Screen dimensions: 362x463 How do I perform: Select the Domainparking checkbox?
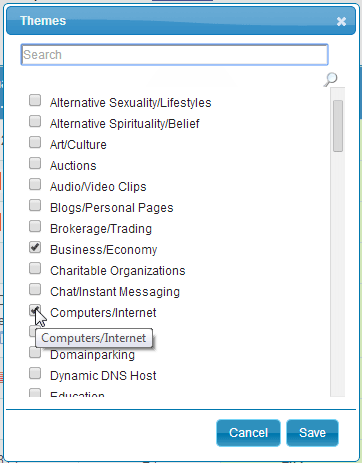click(35, 352)
